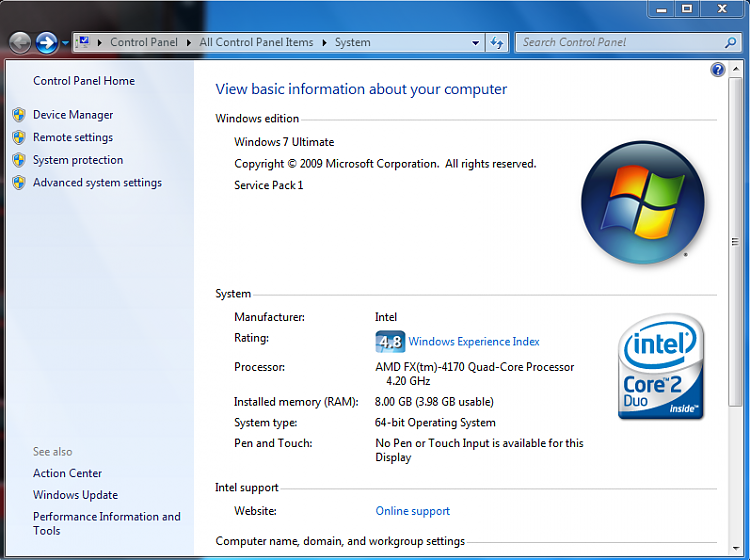Open Remote settings link
Screen dimensions: 750x560
[73, 137]
